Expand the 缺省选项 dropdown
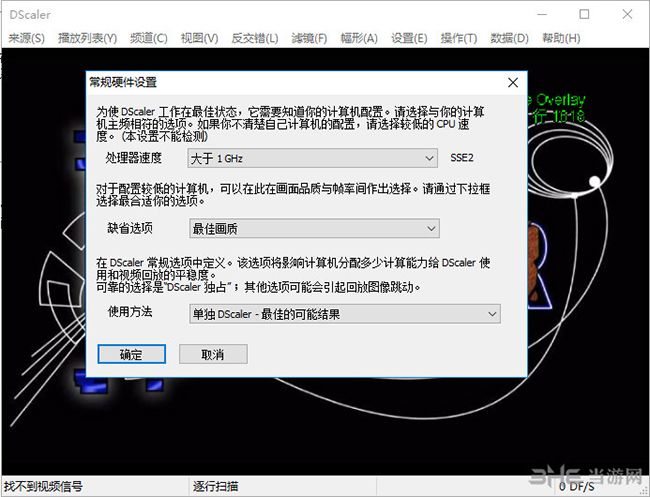 pos(314,228)
